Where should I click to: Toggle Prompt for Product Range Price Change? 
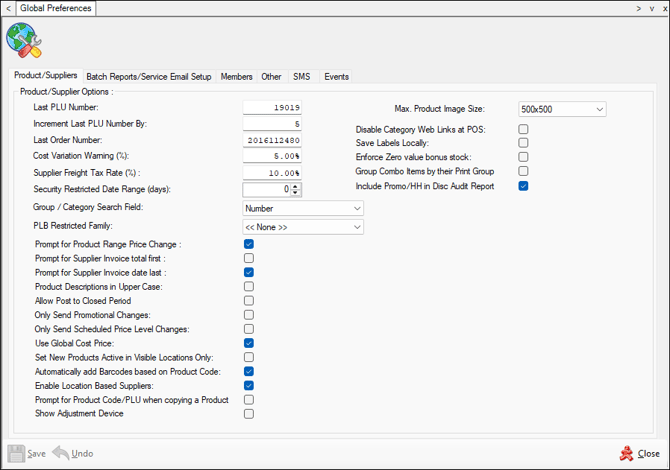click(249, 244)
